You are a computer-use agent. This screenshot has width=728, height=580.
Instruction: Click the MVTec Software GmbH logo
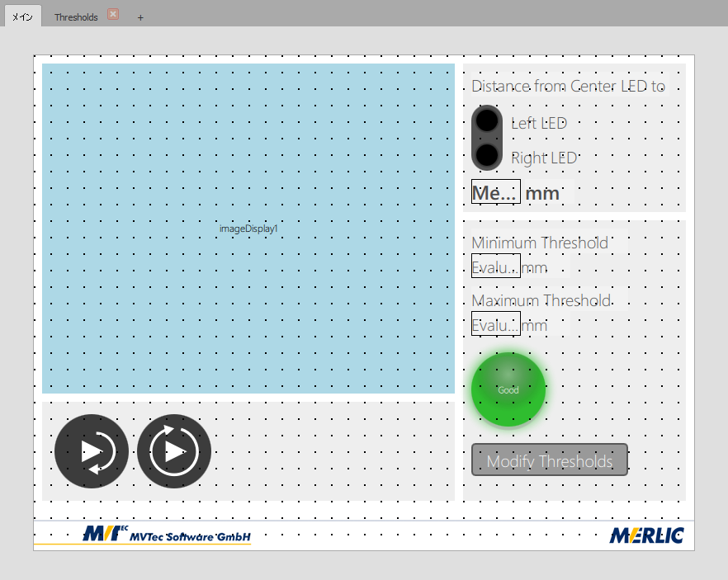coord(167,535)
